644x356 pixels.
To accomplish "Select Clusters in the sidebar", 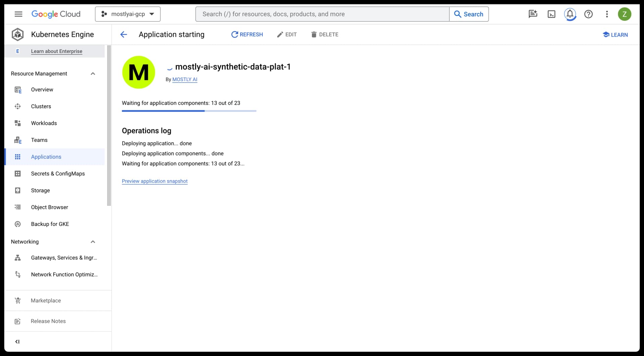I will tap(41, 106).
